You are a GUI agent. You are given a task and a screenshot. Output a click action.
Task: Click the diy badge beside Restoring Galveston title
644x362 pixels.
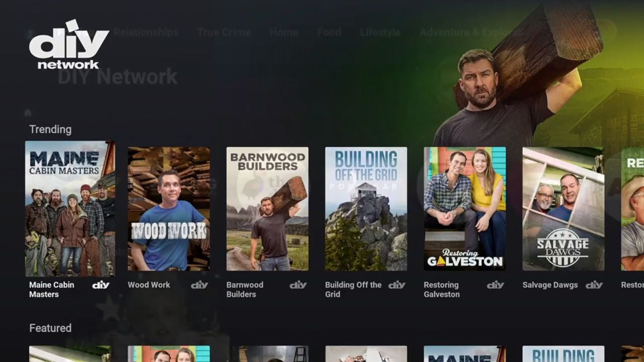(495, 285)
